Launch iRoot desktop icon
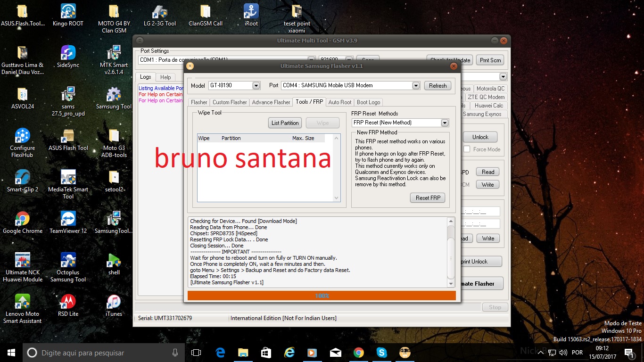644x362 pixels. (x=251, y=16)
